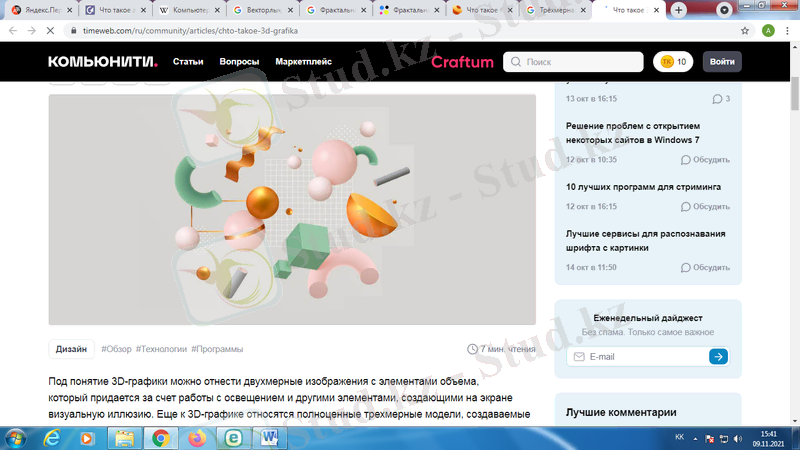This screenshot has height=450, width=800.
Task: Open Firefox from the taskbar
Action: coord(197,438)
